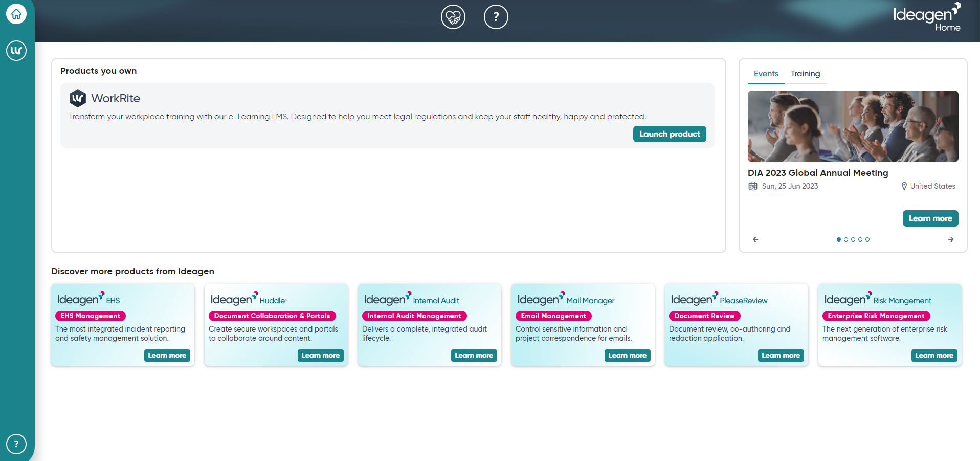Learn more about Ideagen Mail Manager
The width and height of the screenshot is (980, 461).
pos(628,356)
